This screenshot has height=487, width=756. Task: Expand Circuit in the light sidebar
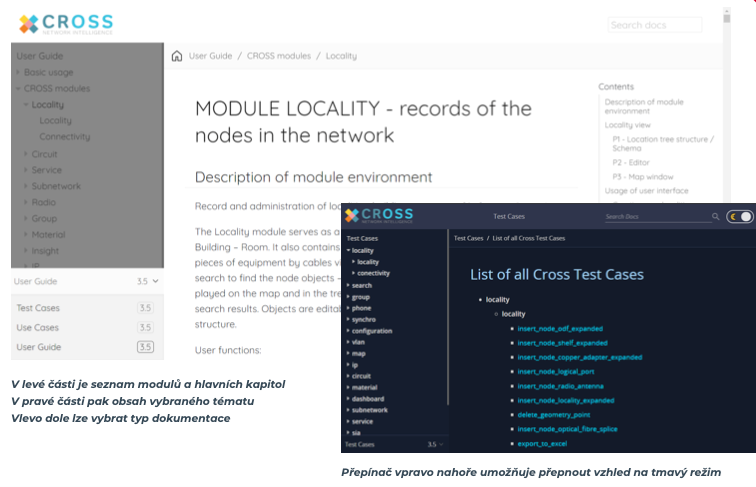[x=26, y=154]
